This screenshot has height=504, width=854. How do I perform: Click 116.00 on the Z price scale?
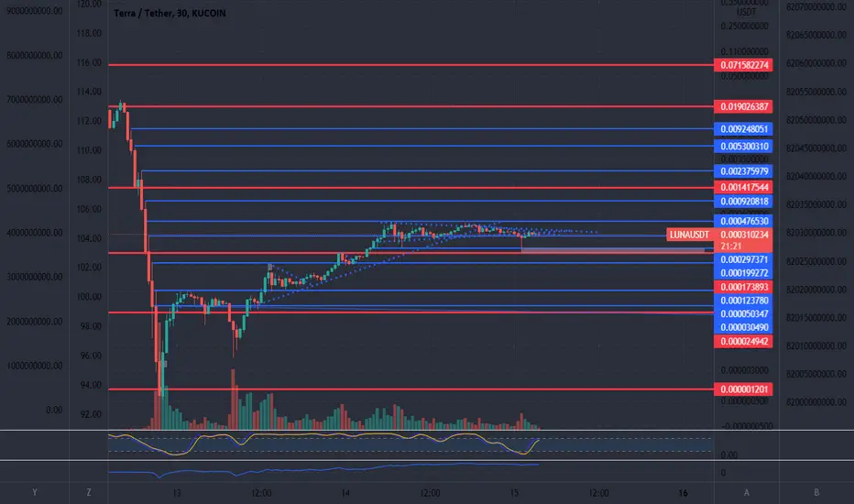click(x=89, y=62)
